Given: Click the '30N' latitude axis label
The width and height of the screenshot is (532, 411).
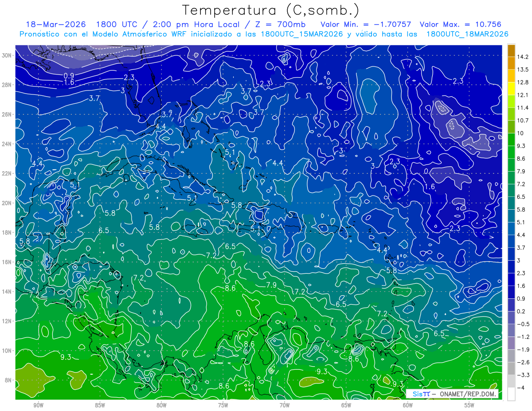Looking at the screenshot, I should [7, 55].
